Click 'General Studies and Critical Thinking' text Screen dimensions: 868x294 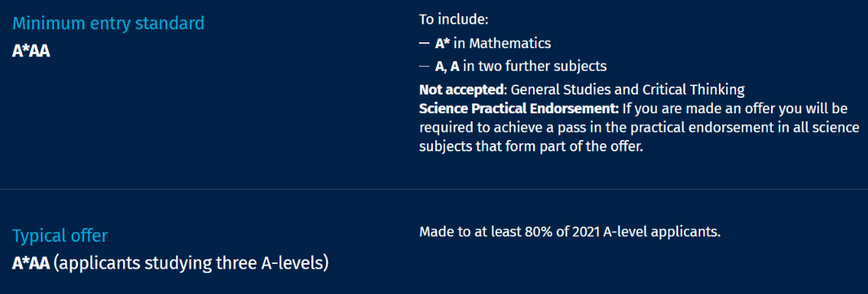pyautogui.click(x=628, y=89)
